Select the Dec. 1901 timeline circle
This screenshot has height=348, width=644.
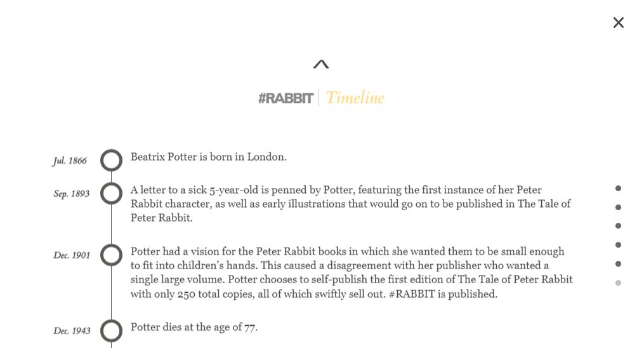click(x=112, y=255)
